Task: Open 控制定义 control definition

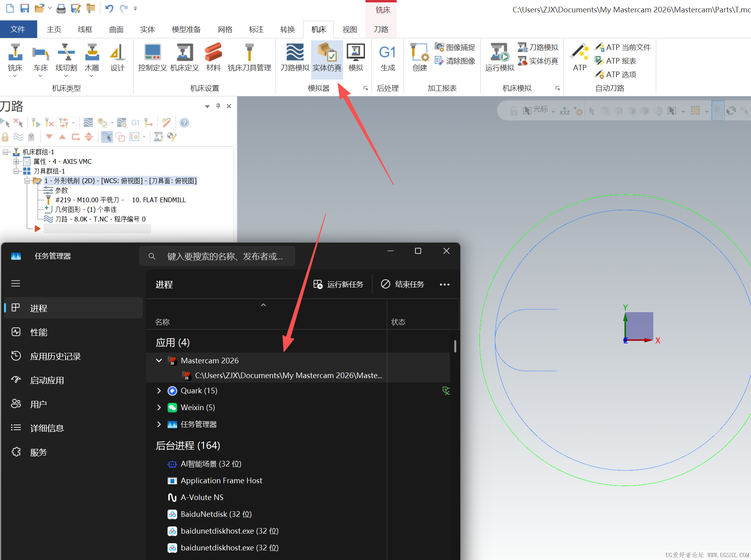Action: point(152,58)
